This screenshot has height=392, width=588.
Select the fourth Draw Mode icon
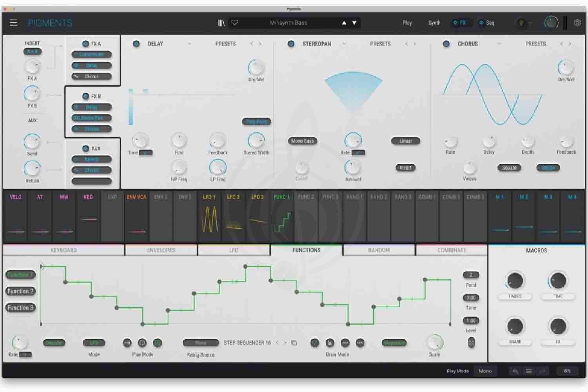360,343
